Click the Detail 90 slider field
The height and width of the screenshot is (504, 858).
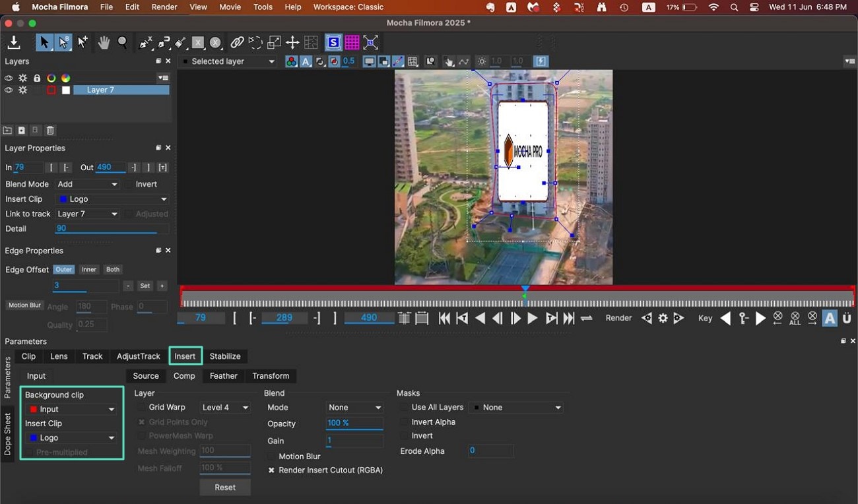pyautogui.click(x=112, y=229)
